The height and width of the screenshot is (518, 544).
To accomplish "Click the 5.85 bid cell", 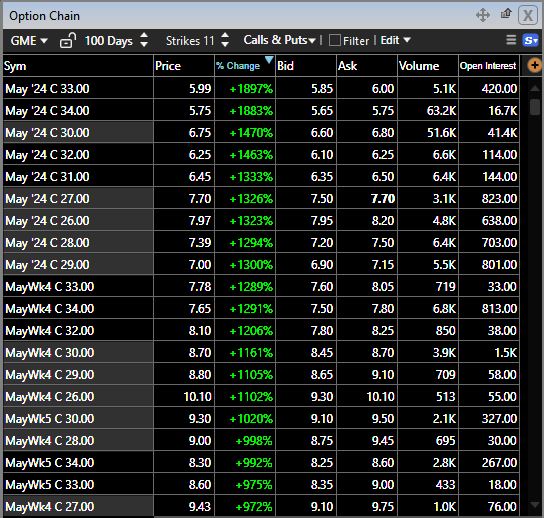I will [306, 89].
